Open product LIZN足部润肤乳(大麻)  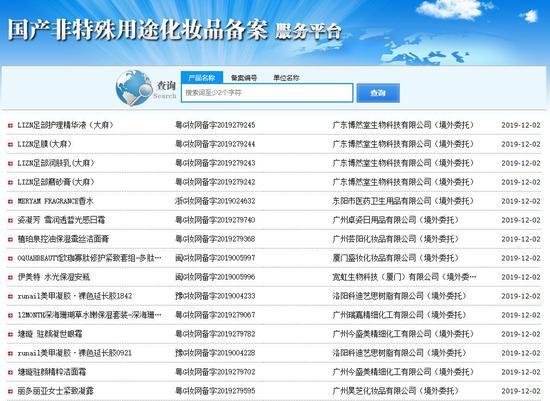coord(56,163)
